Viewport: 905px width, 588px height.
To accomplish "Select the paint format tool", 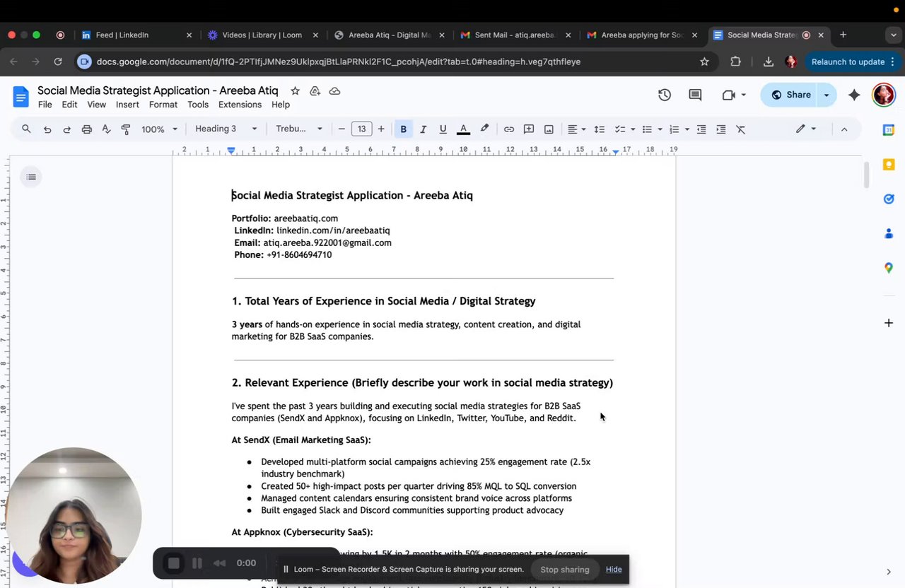I will (126, 129).
